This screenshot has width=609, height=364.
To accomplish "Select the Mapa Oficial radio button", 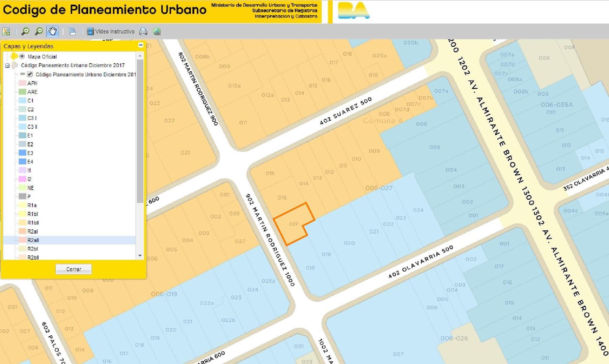I will pos(22,56).
